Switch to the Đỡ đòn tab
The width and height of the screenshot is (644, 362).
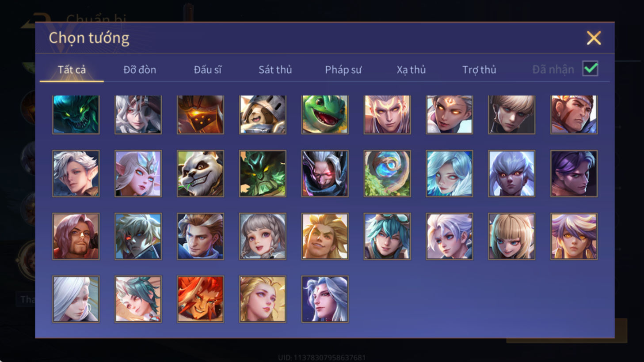click(x=140, y=70)
